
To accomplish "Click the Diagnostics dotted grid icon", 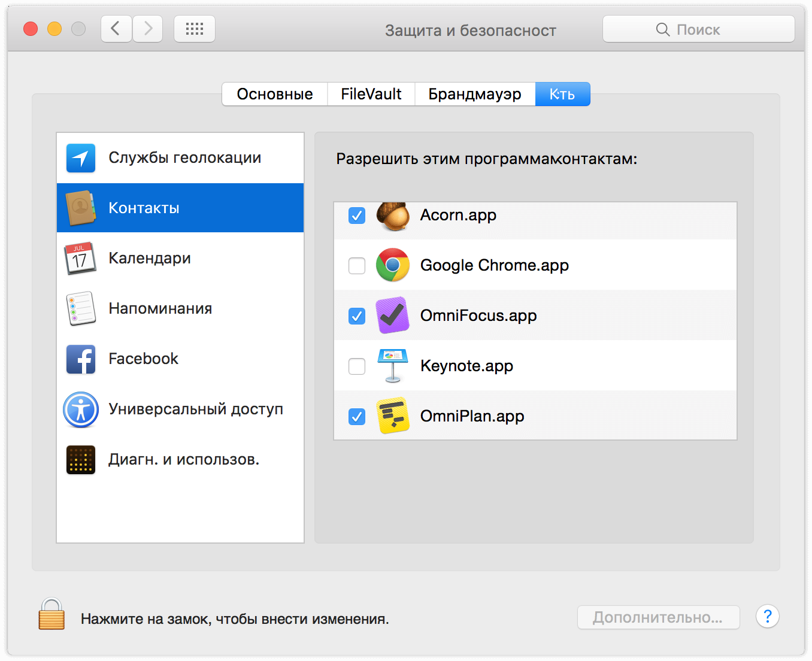I will pyautogui.click(x=81, y=460).
